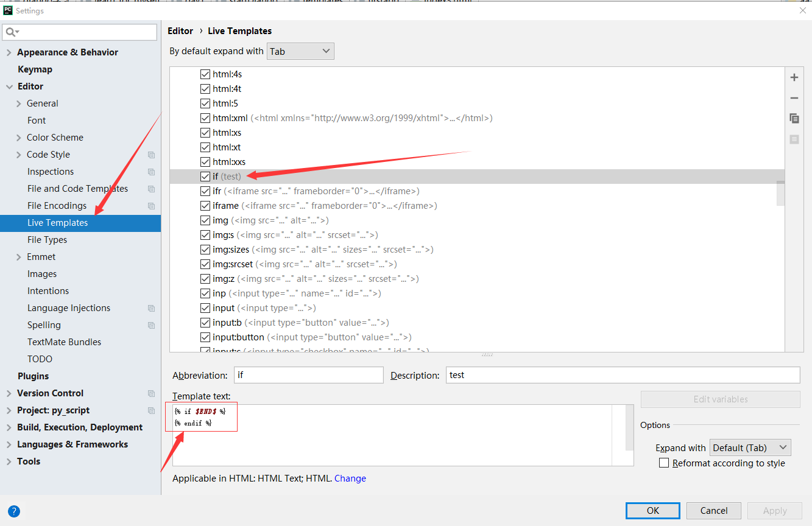This screenshot has height=526, width=812.
Task: Click the PyCharm icon in title bar
Action: coord(8,10)
